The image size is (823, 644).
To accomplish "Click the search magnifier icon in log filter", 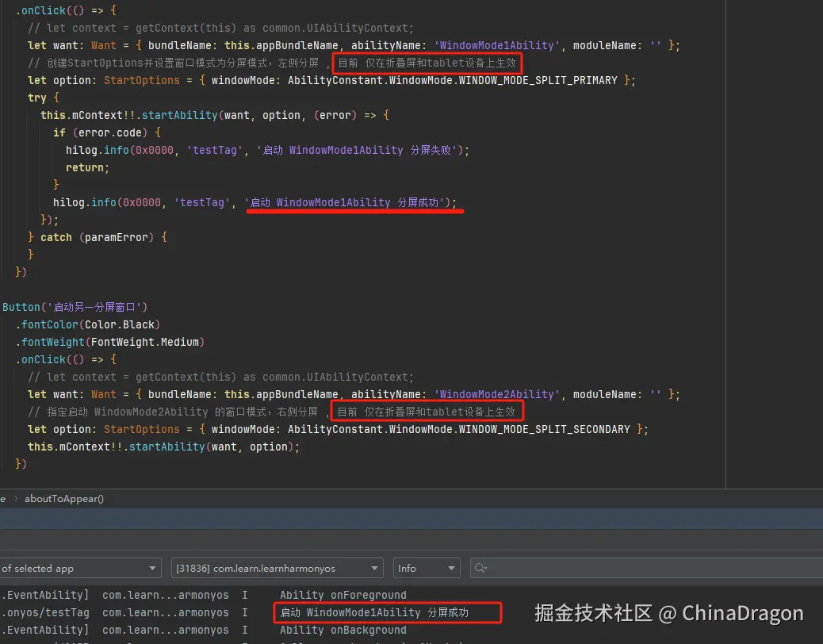I will click(x=480, y=568).
